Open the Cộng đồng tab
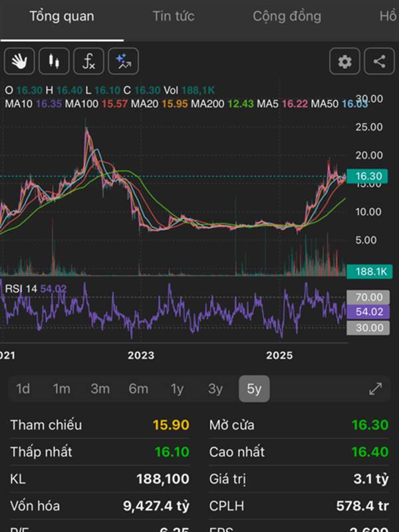This screenshot has height=532, width=399. [287, 17]
